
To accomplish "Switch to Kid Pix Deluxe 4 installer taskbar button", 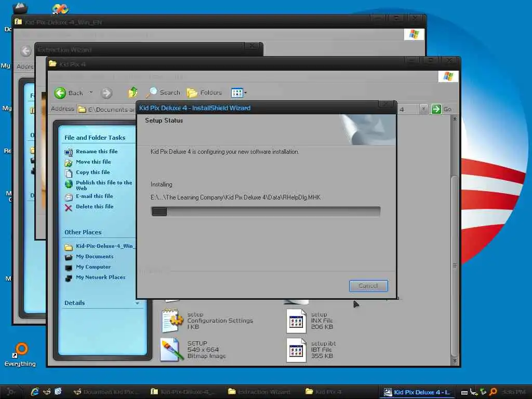I will pyautogui.click(x=417, y=392).
